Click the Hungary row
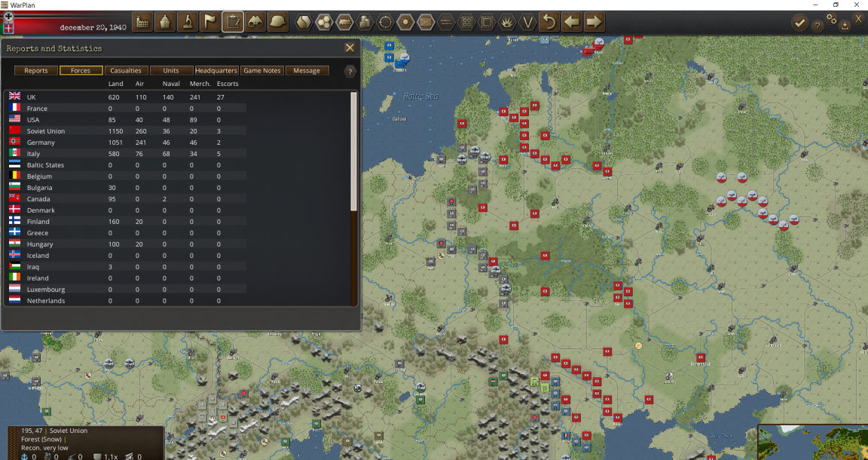The image size is (868, 460). (x=127, y=244)
